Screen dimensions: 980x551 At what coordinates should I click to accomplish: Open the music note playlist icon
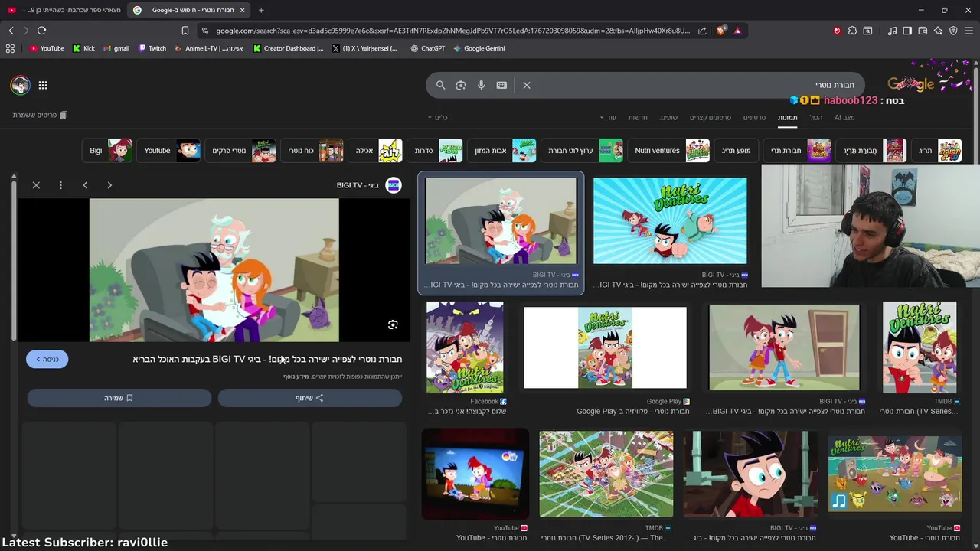pos(893,31)
